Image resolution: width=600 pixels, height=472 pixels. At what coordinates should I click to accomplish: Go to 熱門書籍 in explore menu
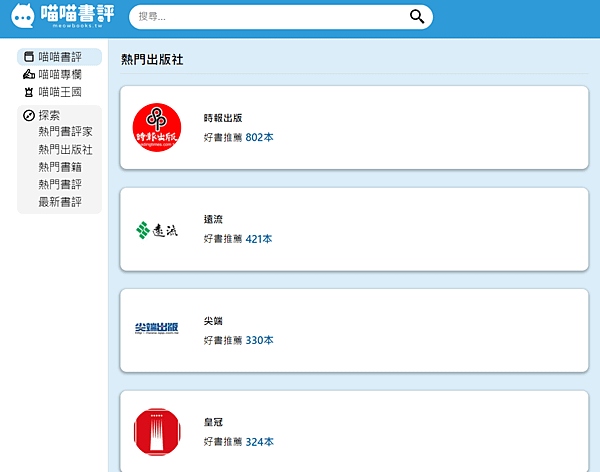point(60,167)
